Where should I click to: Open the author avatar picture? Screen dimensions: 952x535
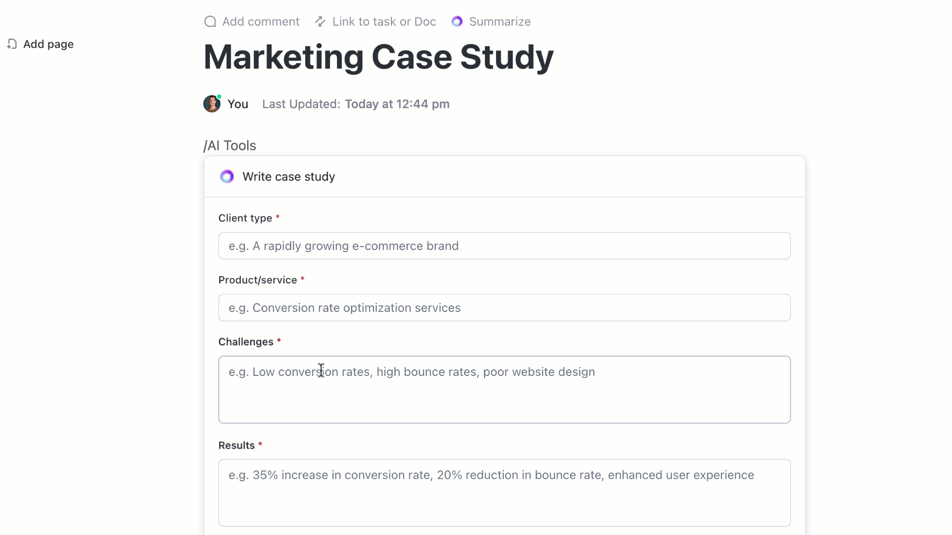point(212,104)
